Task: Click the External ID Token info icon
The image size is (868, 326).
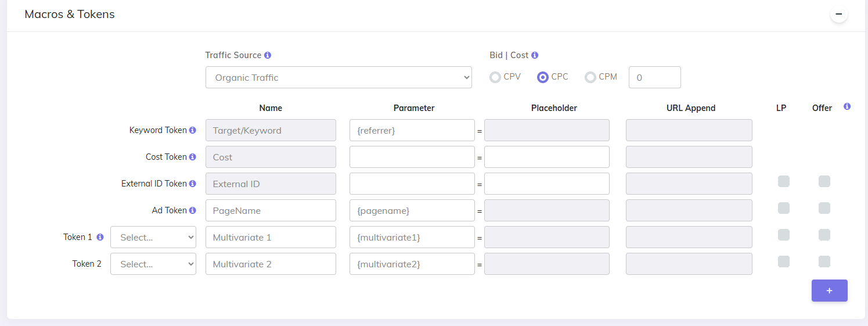Action: (x=193, y=184)
